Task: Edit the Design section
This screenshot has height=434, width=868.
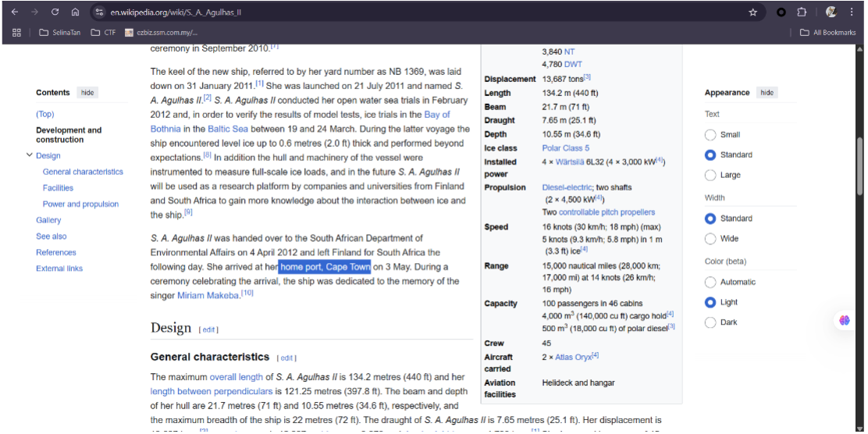Action: click(208, 329)
